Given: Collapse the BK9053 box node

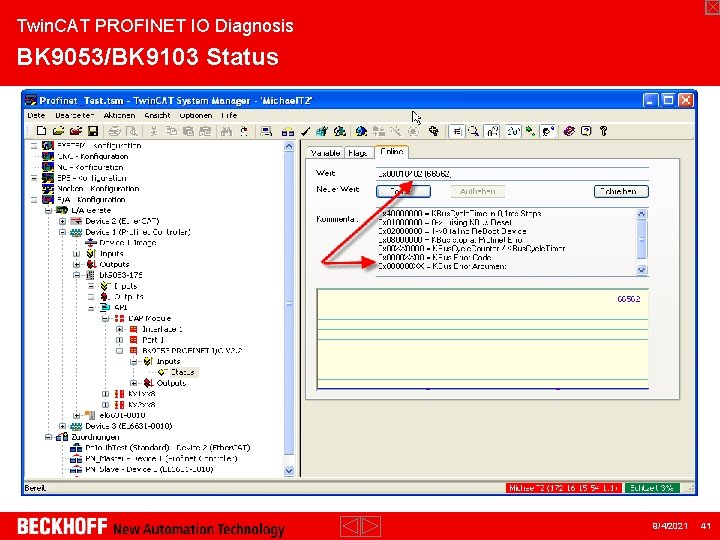Looking at the screenshot, I should 77,275.
